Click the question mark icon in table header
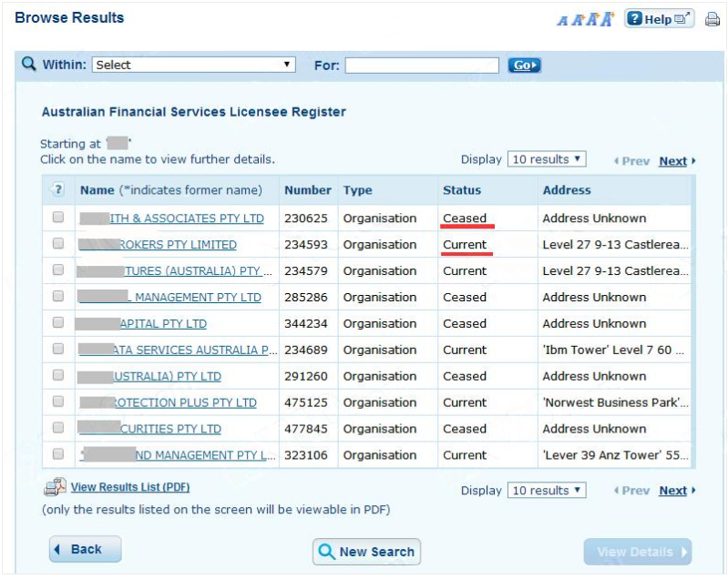This screenshot has width=728, height=579. pyautogui.click(x=58, y=190)
